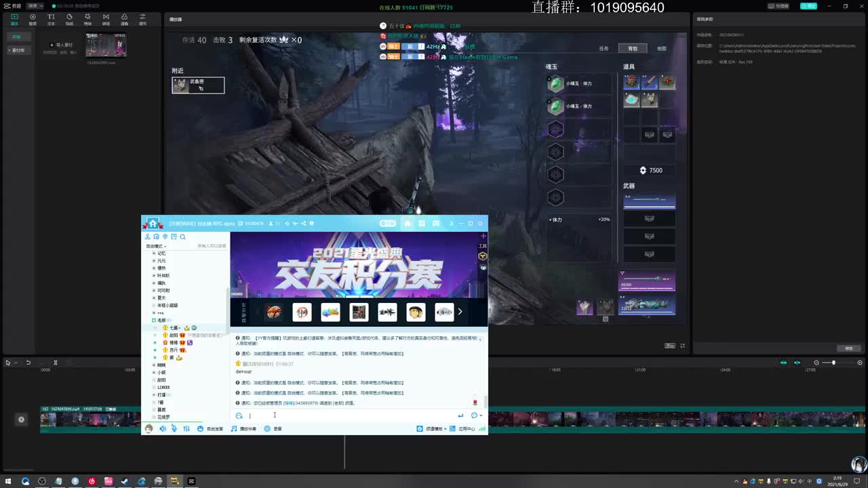Expand channel '夏天' in the channel list

coord(154,298)
